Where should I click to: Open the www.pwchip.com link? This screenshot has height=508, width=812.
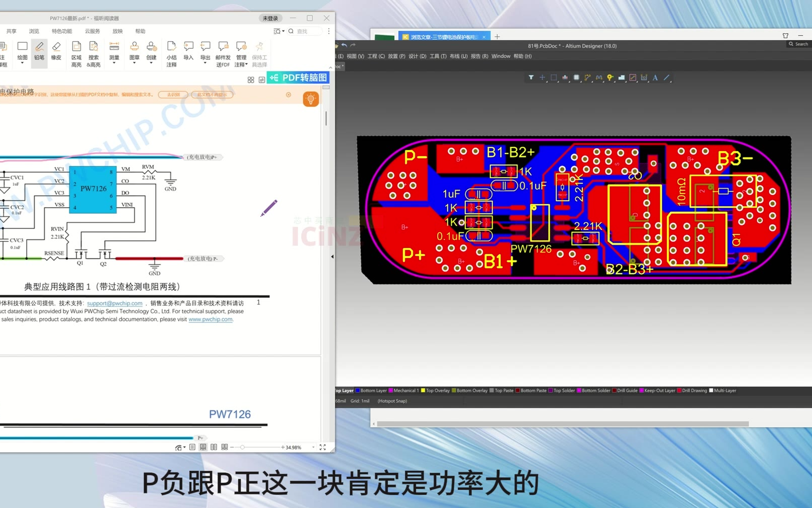211,319
